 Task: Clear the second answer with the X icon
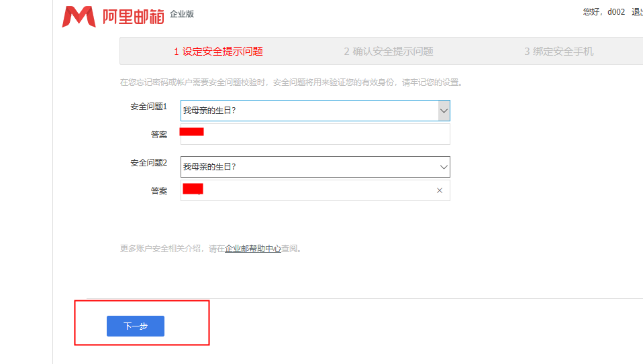point(440,190)
